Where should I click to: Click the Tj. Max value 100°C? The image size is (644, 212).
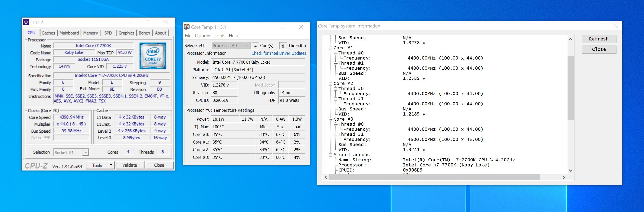click(x=233, y=127)
